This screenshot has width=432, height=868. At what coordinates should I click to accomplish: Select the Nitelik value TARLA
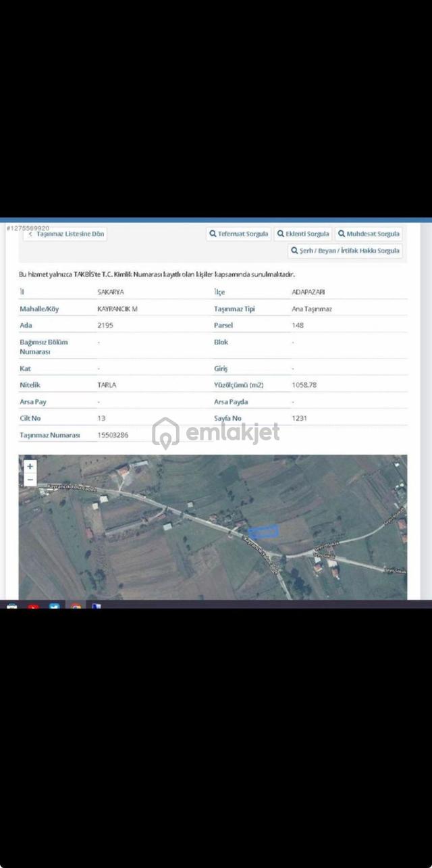pyautogui.click(x=107, y=385)
